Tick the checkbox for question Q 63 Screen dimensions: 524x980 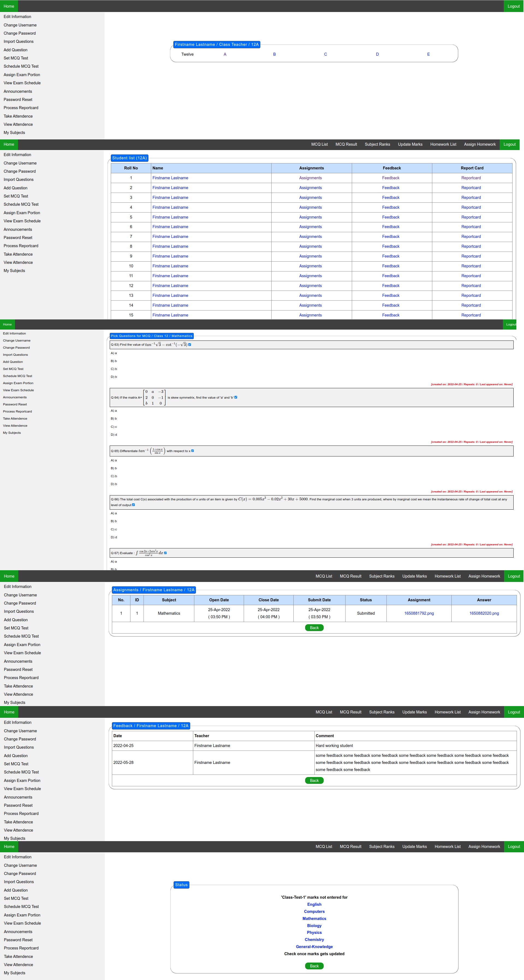(189, 345)
